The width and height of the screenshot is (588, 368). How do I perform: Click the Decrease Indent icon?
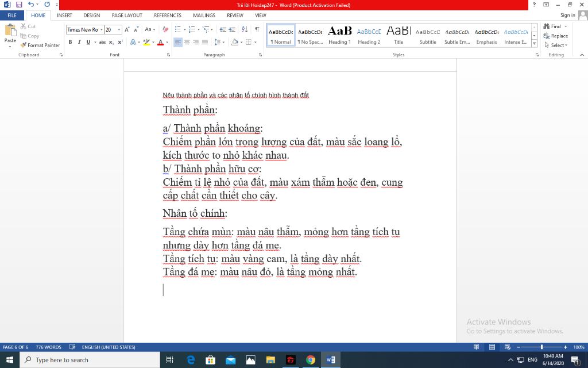[x=223, y=29]
